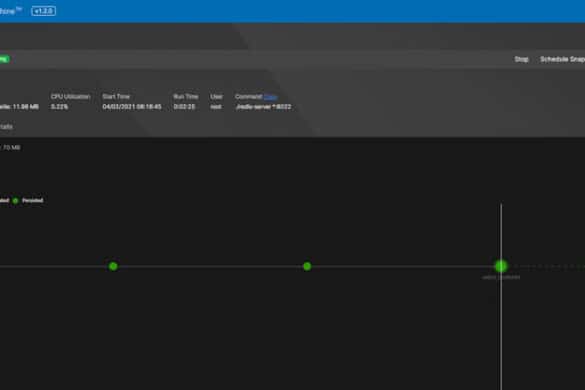The height and width of the screenshot is (390, 585).
Task: Click the User value root
Action: tap(216, 107)
